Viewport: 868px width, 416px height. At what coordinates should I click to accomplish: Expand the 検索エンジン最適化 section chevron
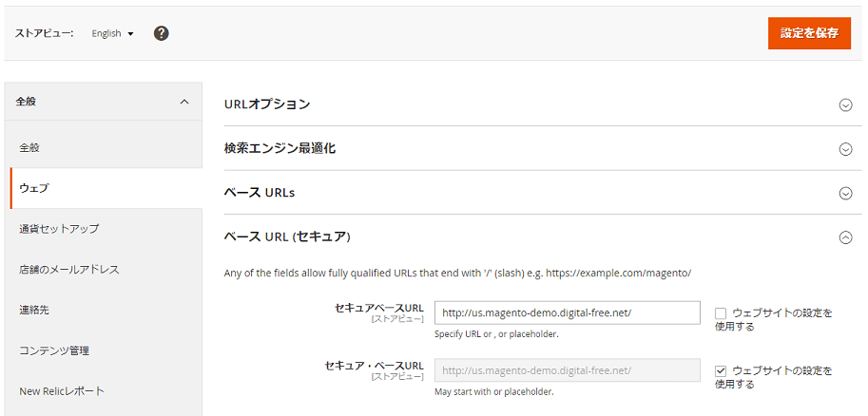[x=845, y=149]
